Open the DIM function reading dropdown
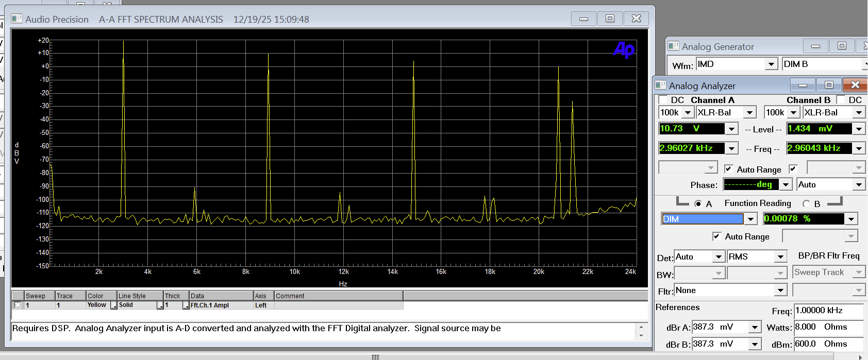This screenshot has height=360, width=868. 751,219
